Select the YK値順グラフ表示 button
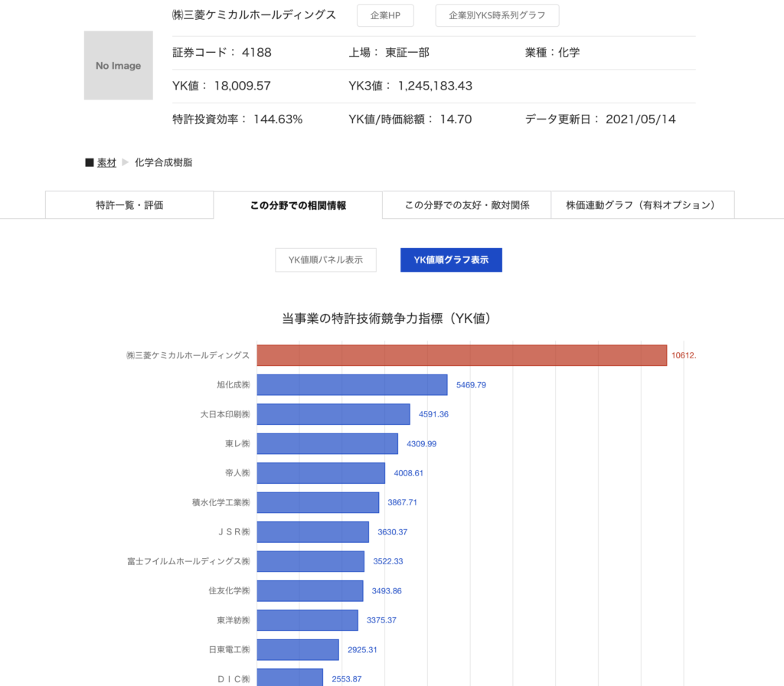Image resolution: width=784 pixels, height=686 pixels. (451, 260)
